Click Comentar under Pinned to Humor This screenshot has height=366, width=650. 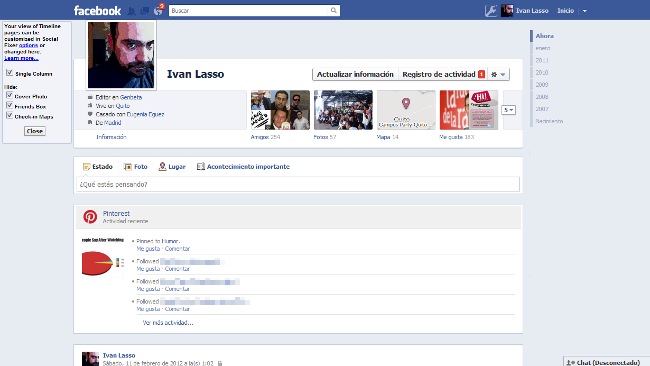click(177, 249)
